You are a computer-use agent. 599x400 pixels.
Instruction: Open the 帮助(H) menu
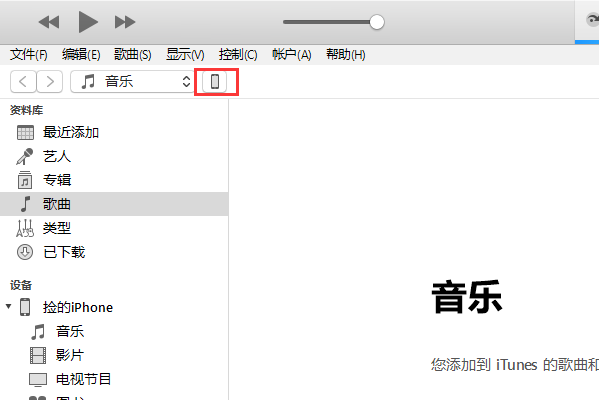click(x=345, y=55)
